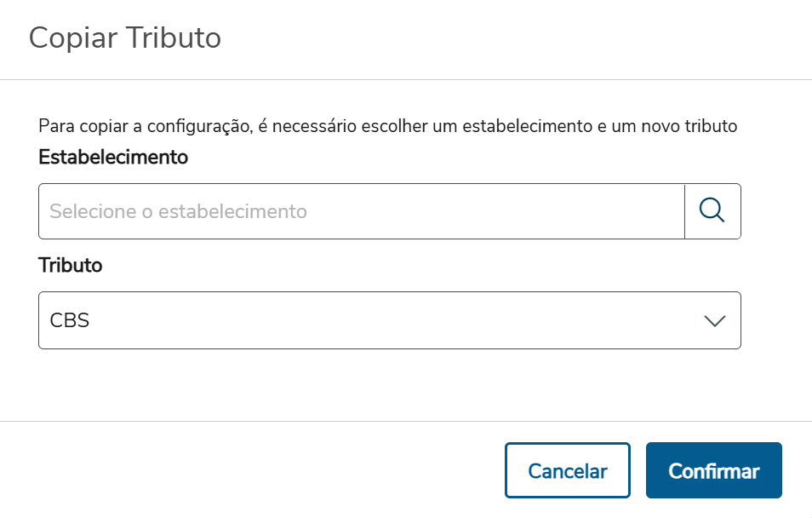This screenshot has width=812, height=518.
Task: Confirm the tribute copy with Confirmar
Action: [713, 470]
